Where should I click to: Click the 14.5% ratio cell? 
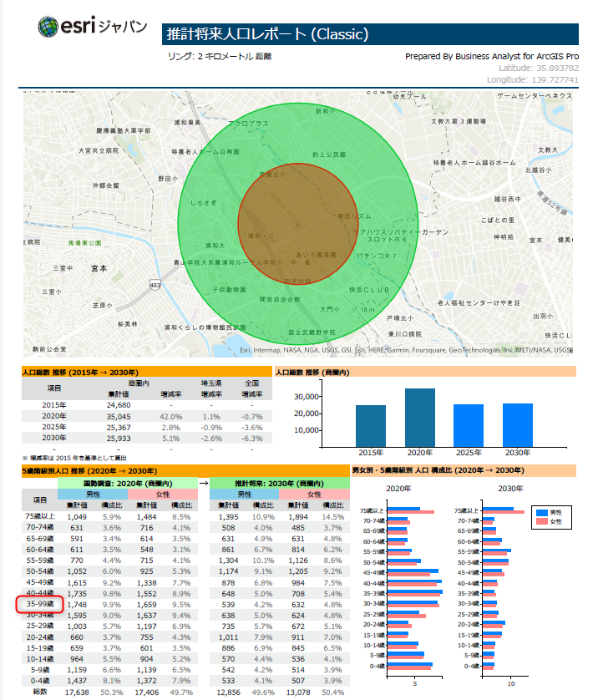(x=333, y=517)
